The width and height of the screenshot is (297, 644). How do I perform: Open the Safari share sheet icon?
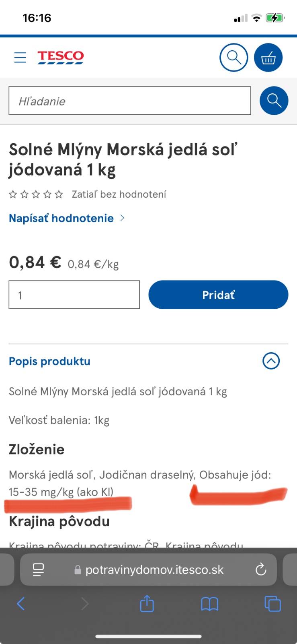pyautogui.click(x=147, y=604)
